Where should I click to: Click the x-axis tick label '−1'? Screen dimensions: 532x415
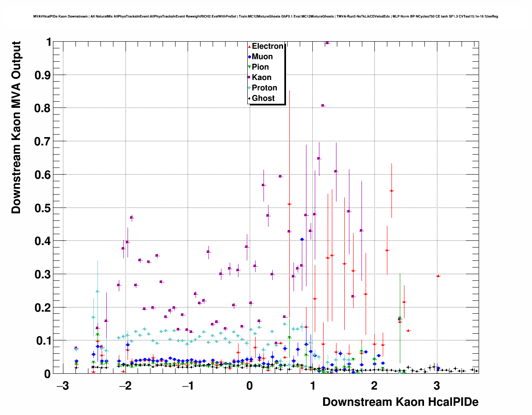[x=187, y=385]
